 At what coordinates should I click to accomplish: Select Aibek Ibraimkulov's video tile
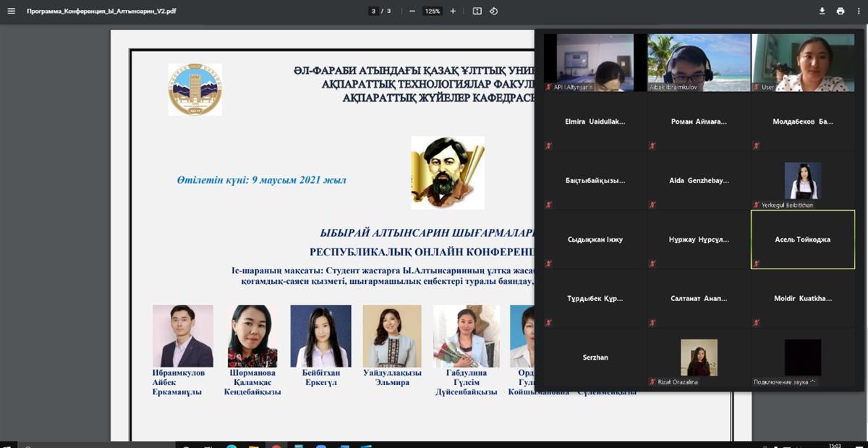pyautogui.click(x=699, y=62)
